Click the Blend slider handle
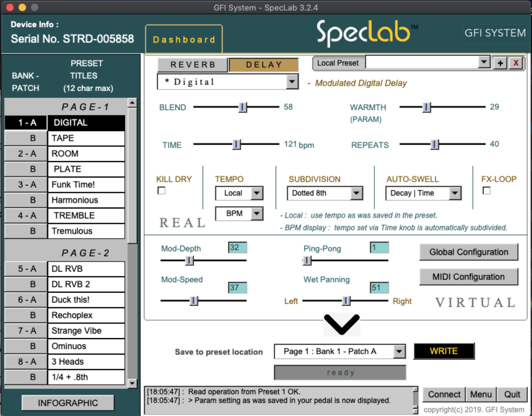Viewport: 532px width, 416px height. pos(243,107)
